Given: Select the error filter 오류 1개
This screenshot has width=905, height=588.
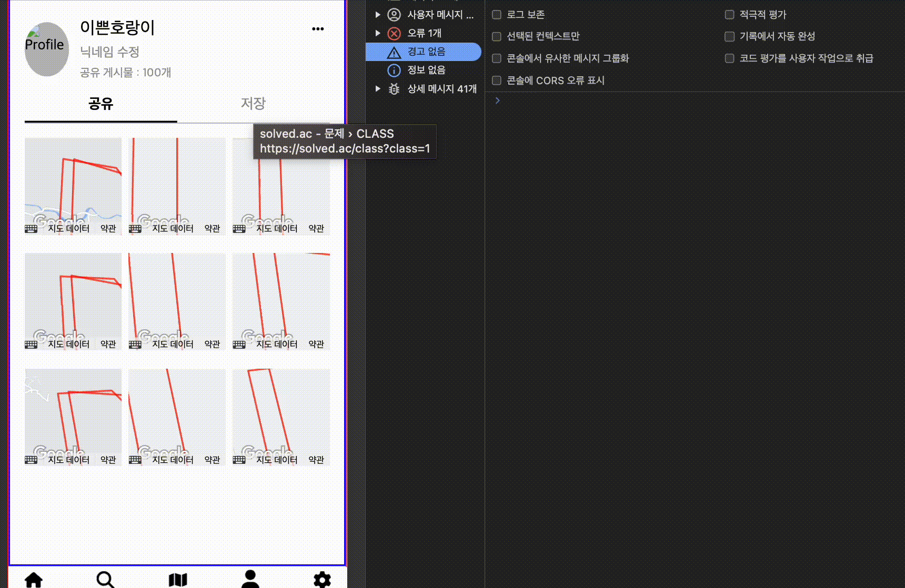Looking at the screenshot, I should pos(424,33).
